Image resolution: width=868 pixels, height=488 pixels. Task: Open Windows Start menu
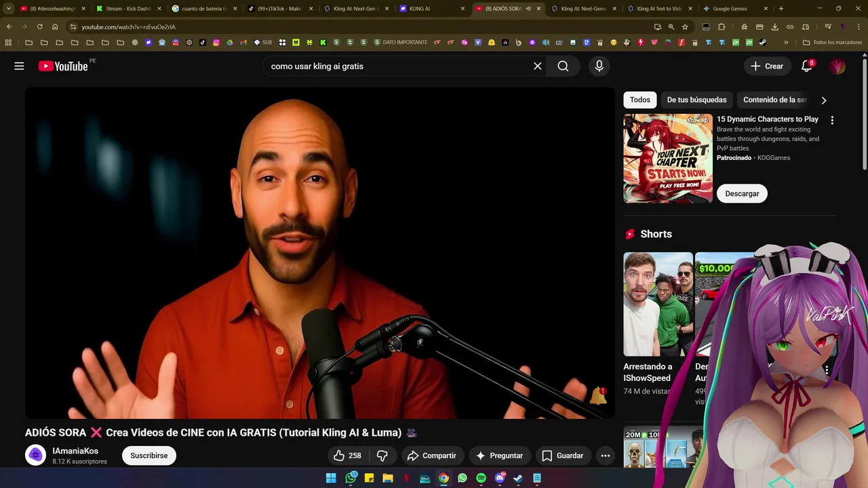(x=331, y=478)
